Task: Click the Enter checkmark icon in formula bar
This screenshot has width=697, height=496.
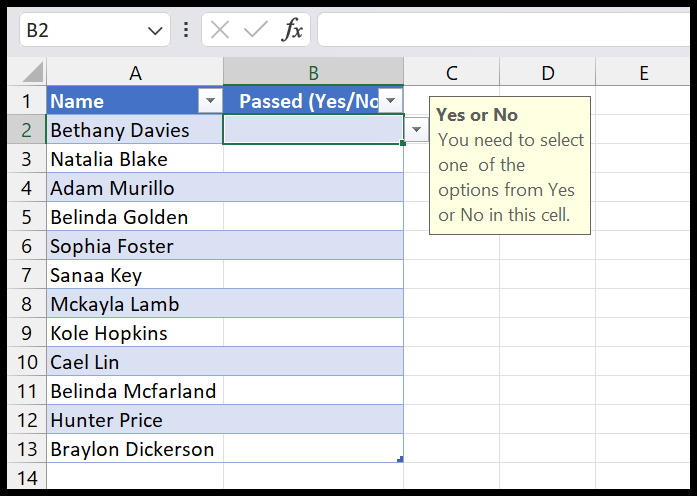Action: (256, 31)
